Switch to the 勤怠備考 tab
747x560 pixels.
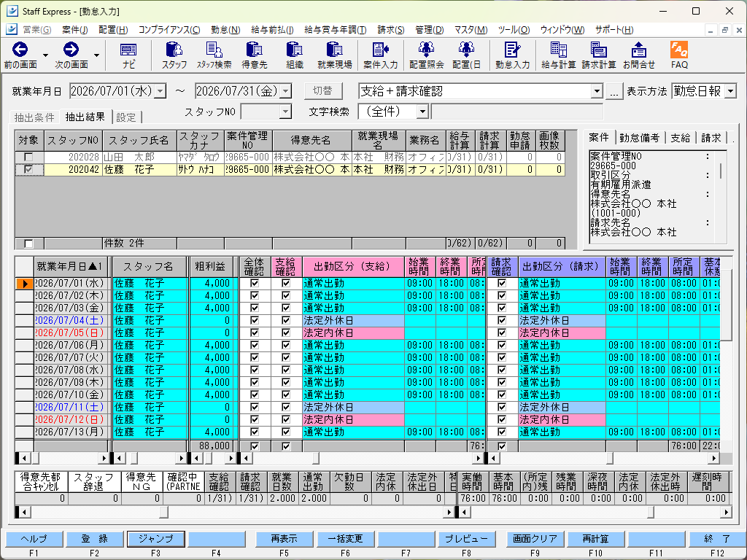[639, 138]
